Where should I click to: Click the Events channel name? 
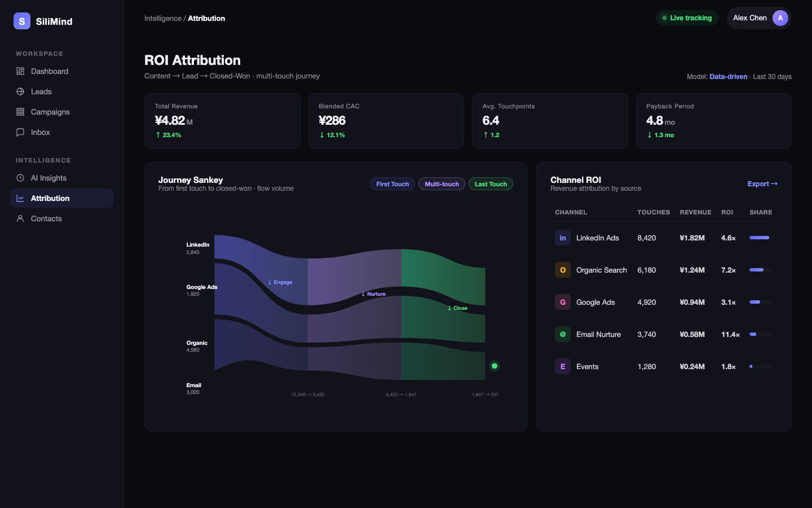[x=588, y=366]
